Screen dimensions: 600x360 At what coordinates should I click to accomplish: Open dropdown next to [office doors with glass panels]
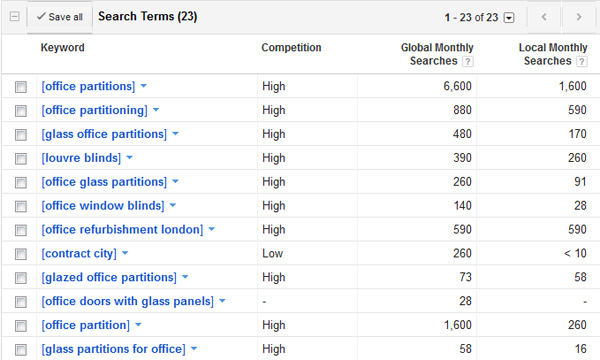click(222, 301)
